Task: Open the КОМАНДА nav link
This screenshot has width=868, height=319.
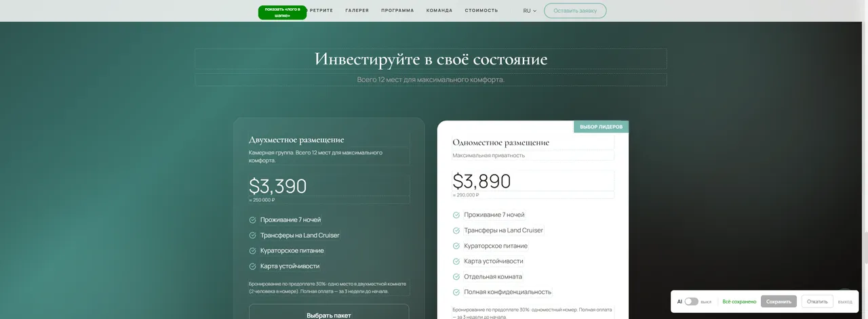Action: tap(439, 11)
